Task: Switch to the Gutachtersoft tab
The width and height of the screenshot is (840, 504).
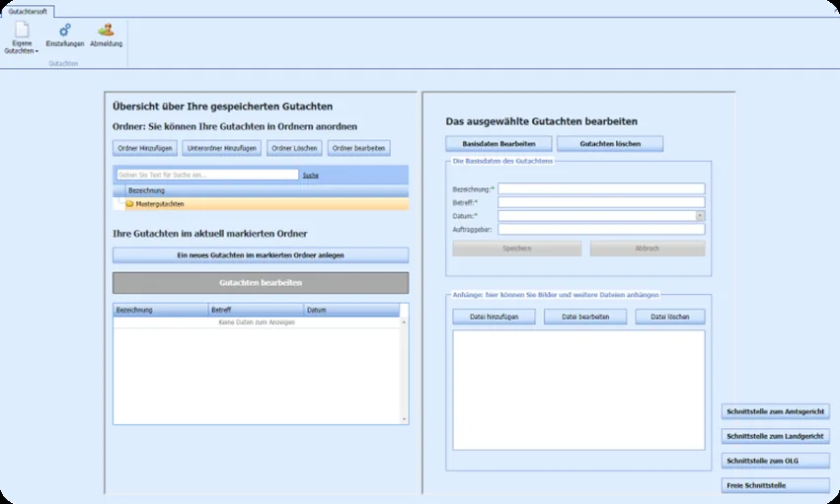Action: pos(28,11)
